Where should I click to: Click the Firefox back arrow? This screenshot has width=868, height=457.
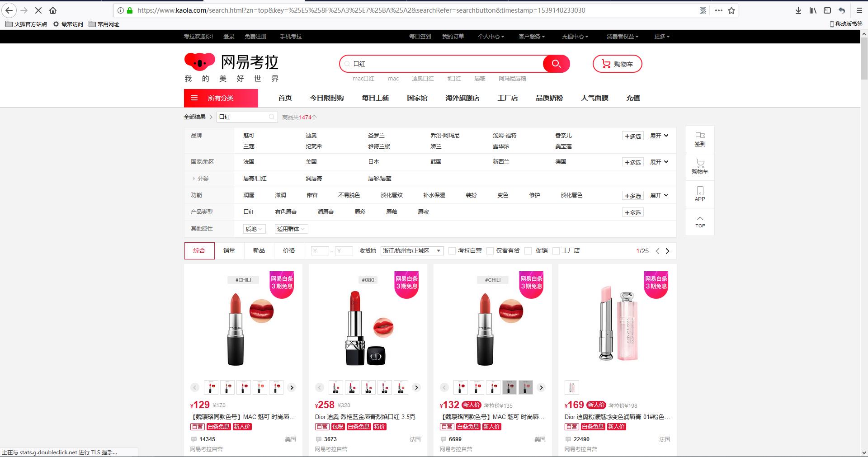[9, 10]
